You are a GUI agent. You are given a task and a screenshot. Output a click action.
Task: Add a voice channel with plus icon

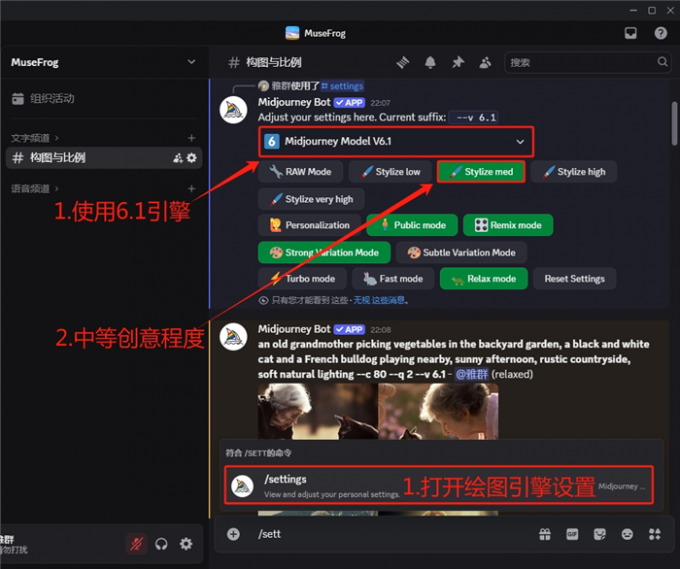click(191, 189)
